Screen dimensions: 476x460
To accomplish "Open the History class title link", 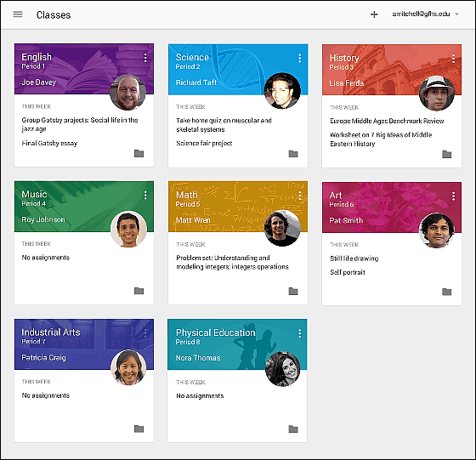I will [344, 58].
